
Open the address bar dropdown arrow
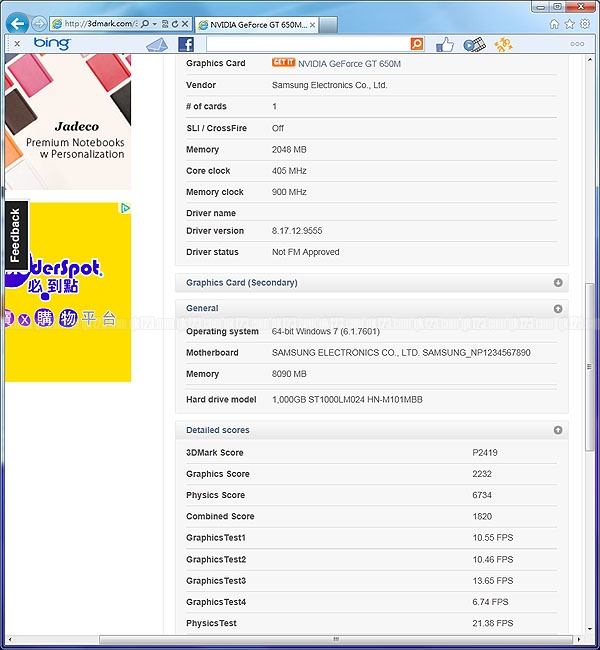[x=154, y=24]
